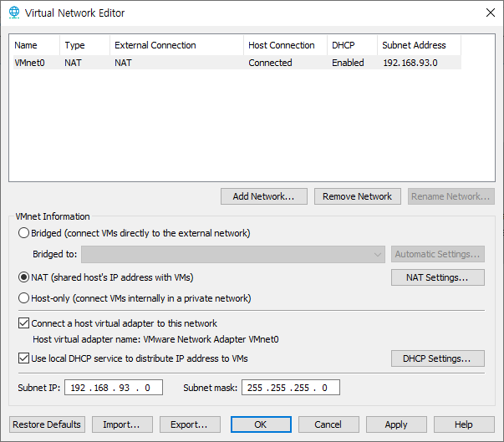The image size is (504, 442).
Task: Click the 192.168.93.0 subnet address cell
Action: click(x=410, y=63)
